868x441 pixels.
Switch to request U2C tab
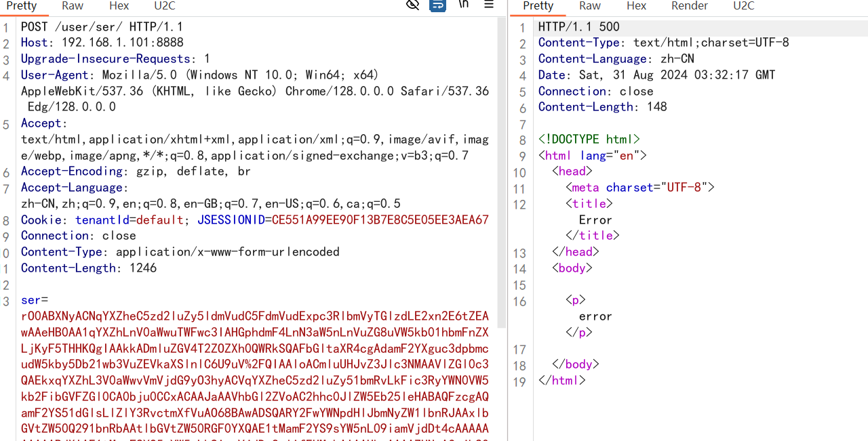click(x=165, y=6)
